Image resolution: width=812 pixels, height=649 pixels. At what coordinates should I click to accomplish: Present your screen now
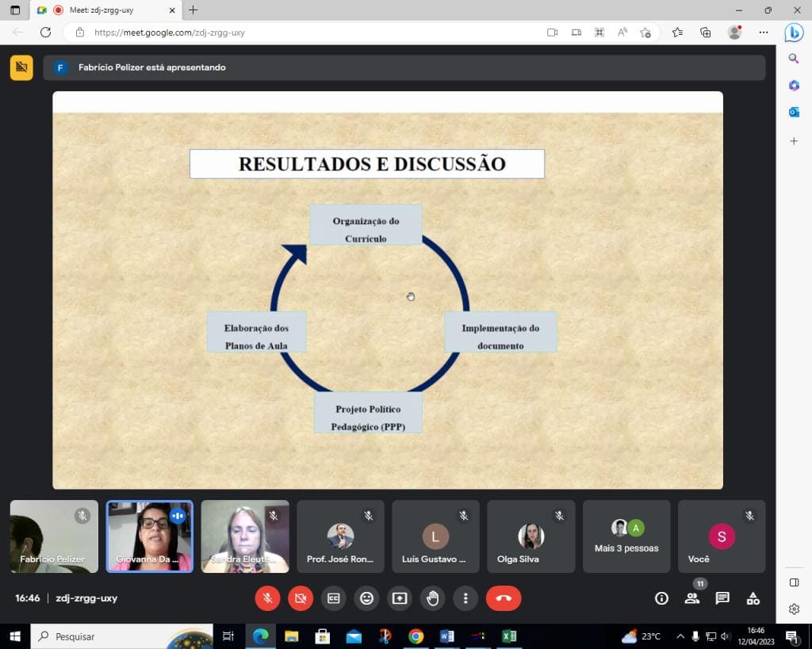[400, 598]
